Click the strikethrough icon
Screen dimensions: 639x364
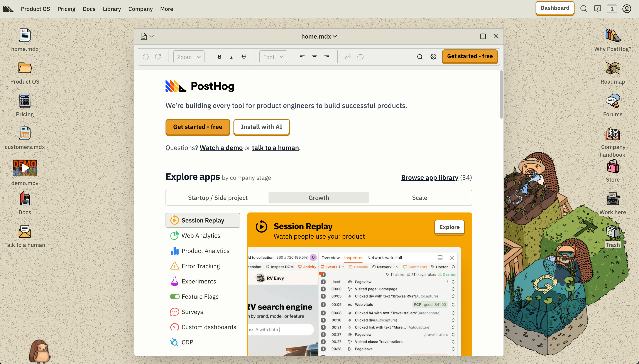(x=244, y=57)
